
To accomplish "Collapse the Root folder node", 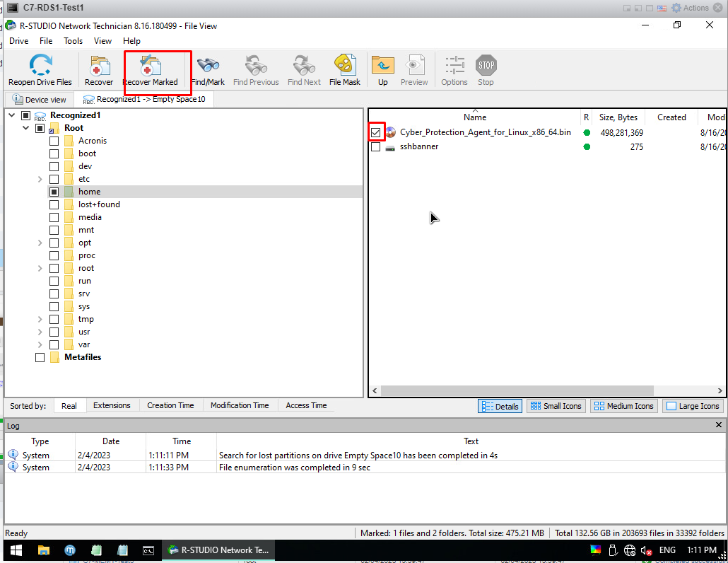I will [x=26, y=128].
